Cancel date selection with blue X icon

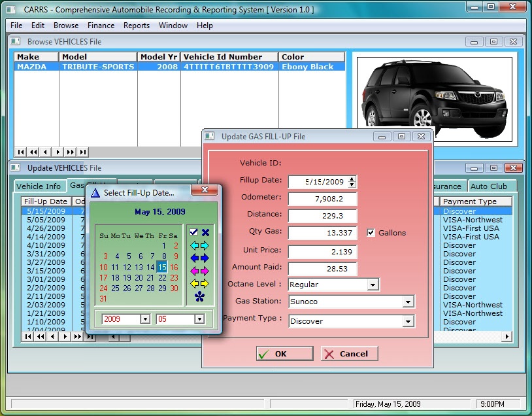click(x=205, y=232)
